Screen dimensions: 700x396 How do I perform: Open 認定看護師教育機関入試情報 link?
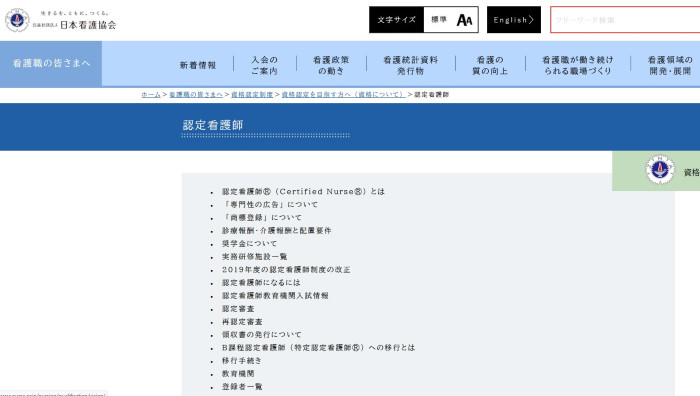click(275, 296)
